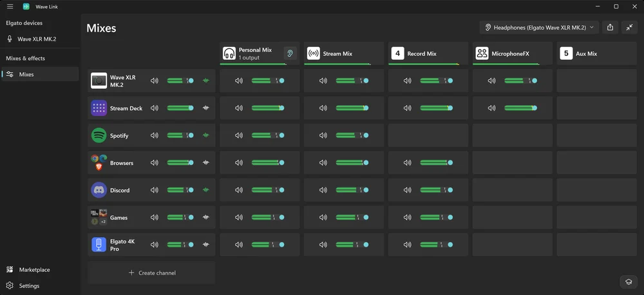
Task: Click the MicrophoneFX people icon
Action: pos(482,53)
